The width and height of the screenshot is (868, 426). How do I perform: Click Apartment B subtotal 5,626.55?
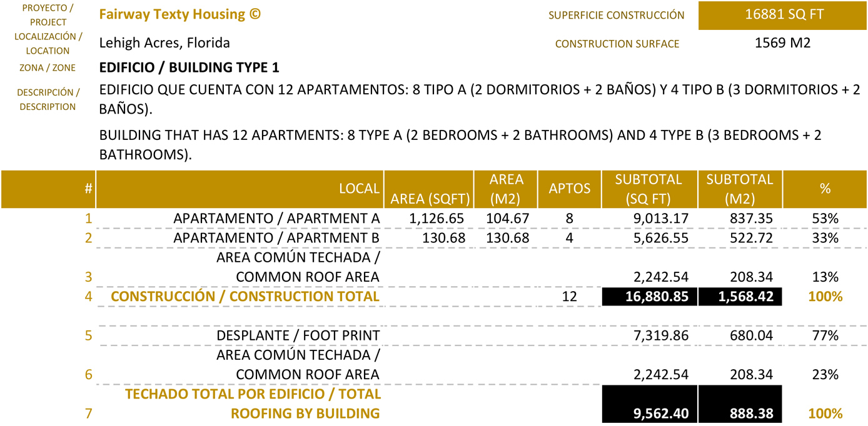(661, 238)
